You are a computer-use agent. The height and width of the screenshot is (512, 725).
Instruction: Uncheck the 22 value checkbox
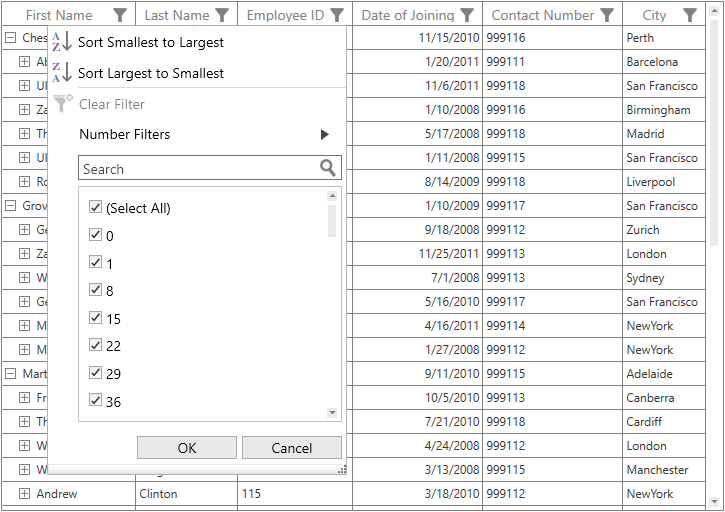pyautogui.click(x=95, y=345)
